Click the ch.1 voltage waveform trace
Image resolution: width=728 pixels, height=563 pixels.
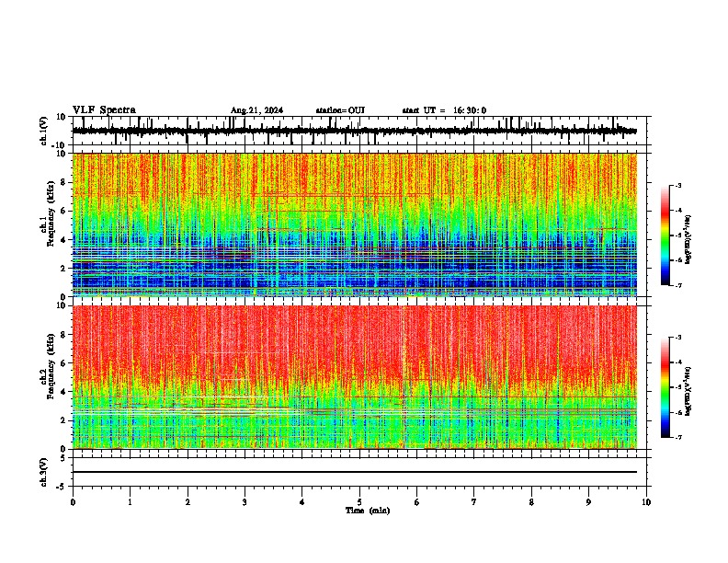coord(354,131)
